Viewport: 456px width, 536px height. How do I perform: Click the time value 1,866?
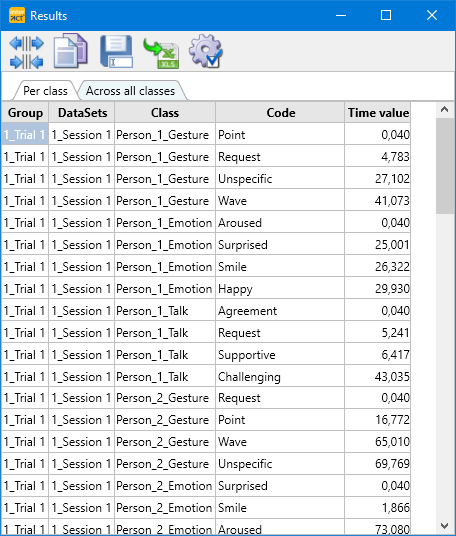point(378,508)
